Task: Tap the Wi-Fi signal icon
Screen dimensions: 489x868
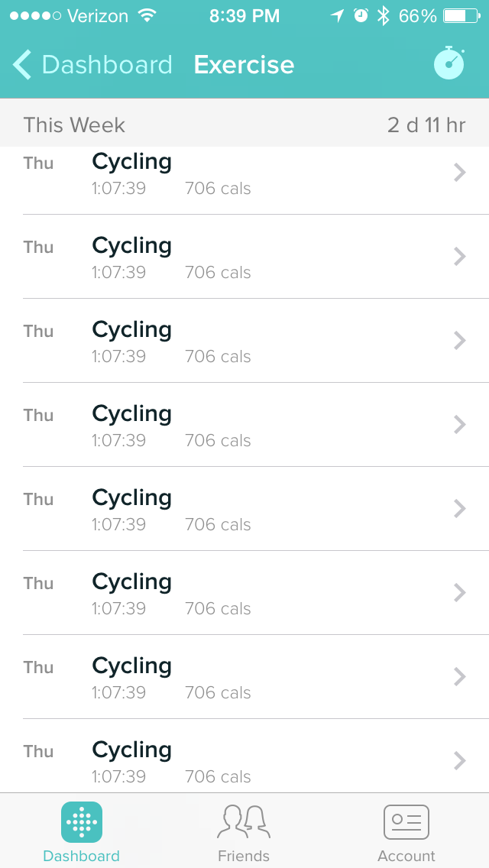Action: click(146, 16)
